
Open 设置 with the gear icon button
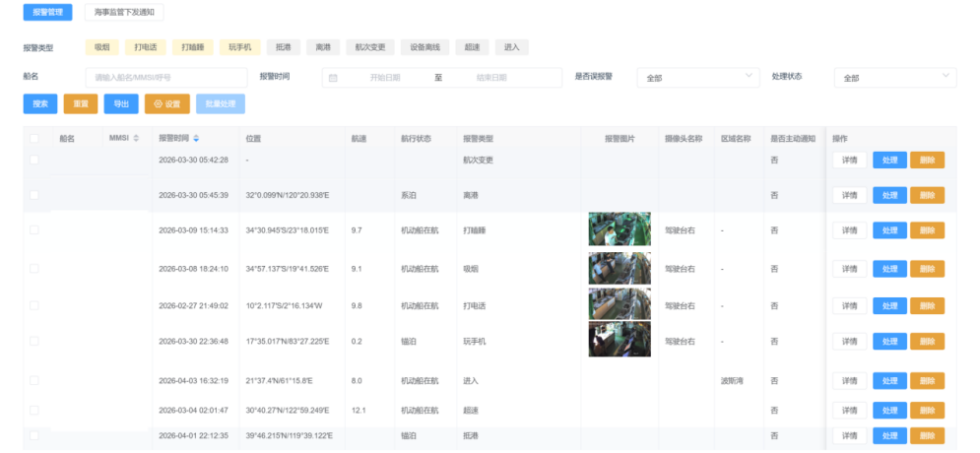167,103
